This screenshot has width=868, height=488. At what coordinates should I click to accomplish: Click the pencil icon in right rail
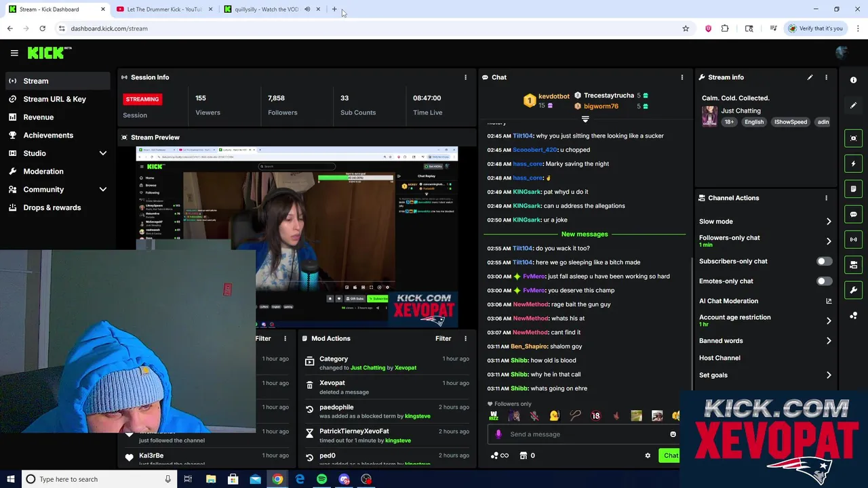(853, 105)
